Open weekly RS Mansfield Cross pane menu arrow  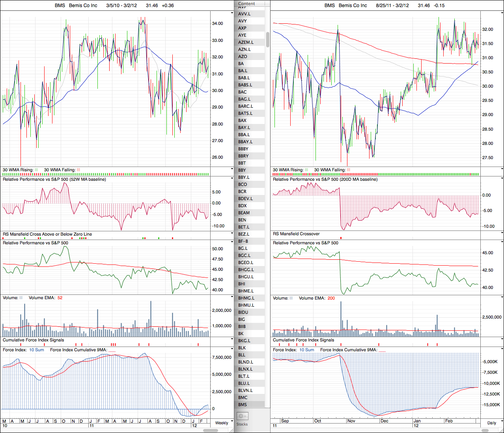(x=232, y=234)
